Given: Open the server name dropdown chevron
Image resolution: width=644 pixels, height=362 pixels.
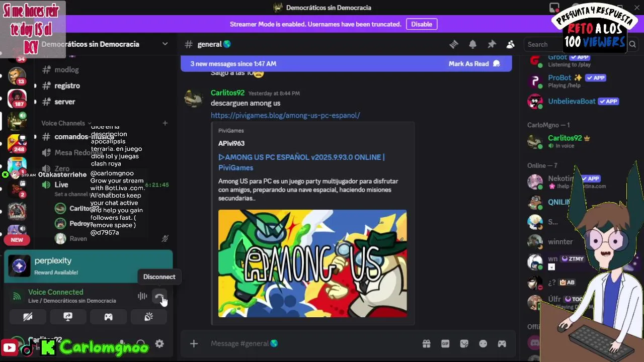Looking at the screenshot, I should click(165, 44).
